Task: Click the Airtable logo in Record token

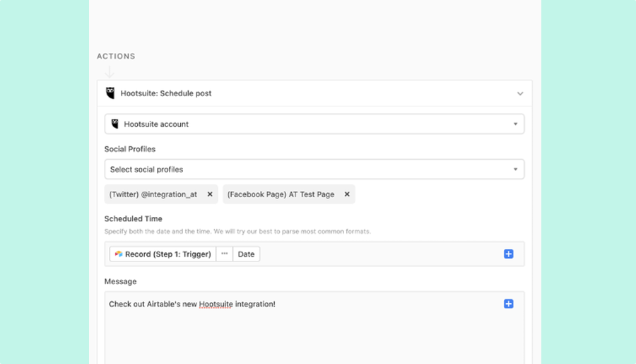Action: pyautogui.click(x=119, y=254)
